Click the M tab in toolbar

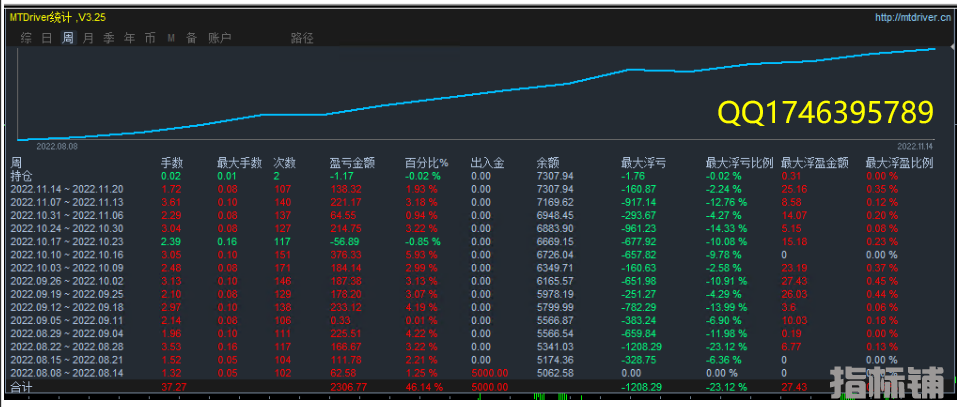(x=171, y=38)
